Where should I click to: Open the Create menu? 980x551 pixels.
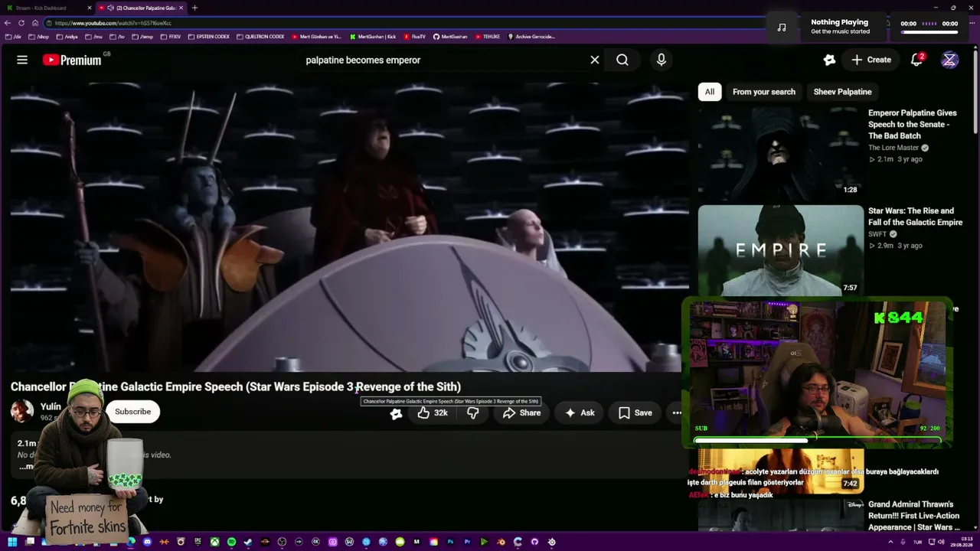[871, 60]
